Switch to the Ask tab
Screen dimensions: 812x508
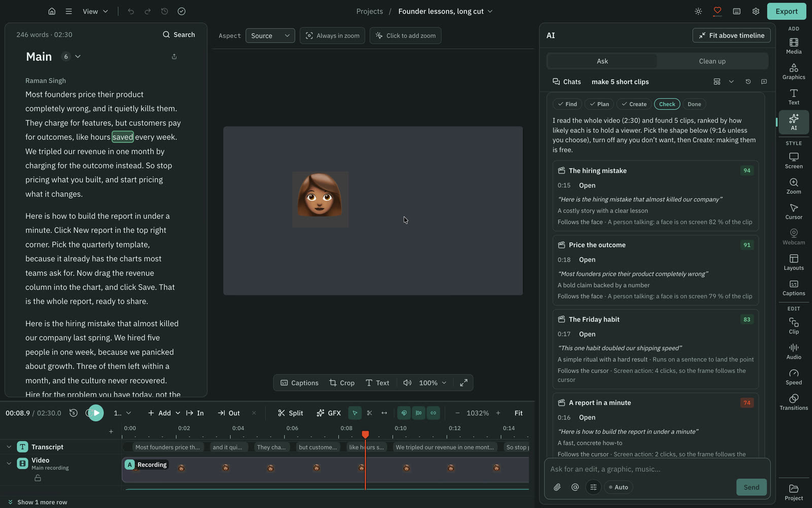(602, 61)
